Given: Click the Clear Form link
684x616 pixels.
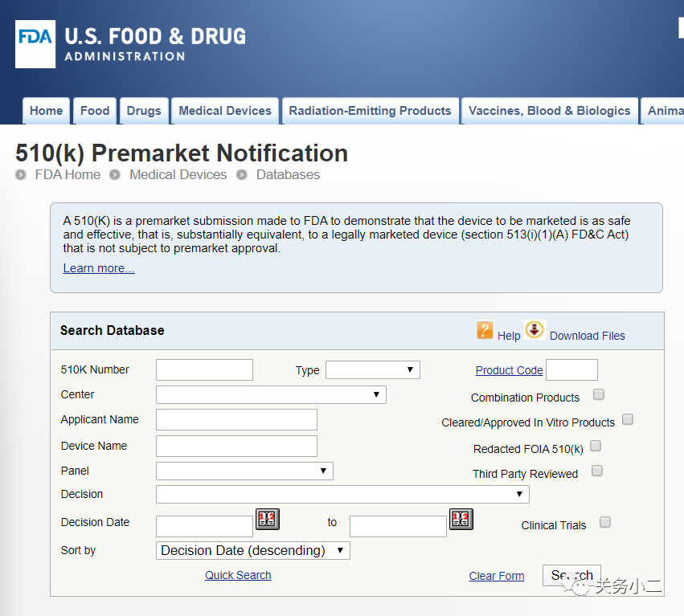Looking at the screenshot, I should pos(497,576).
